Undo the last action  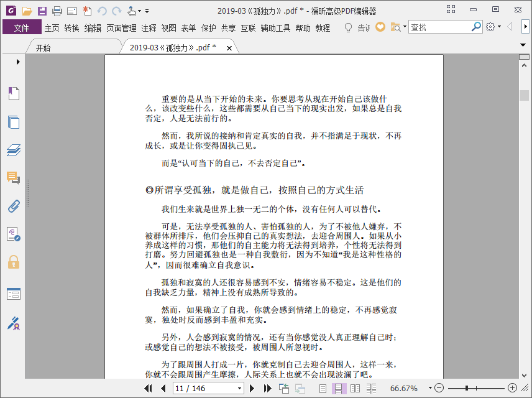(102, 11)
